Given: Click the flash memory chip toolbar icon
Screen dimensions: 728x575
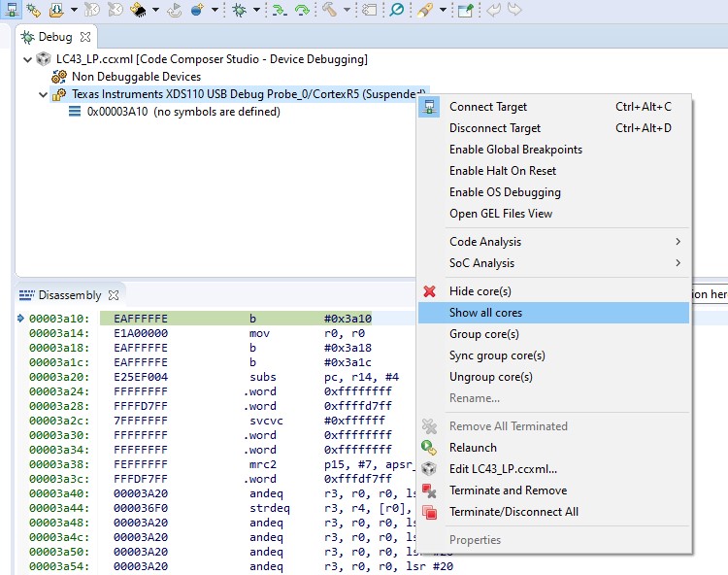Looking at the screenshot, I should [x=138, y=10].
